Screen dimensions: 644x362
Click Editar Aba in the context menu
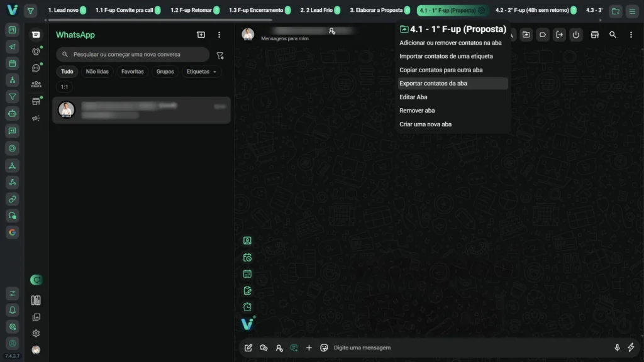(x=413, y=97)
